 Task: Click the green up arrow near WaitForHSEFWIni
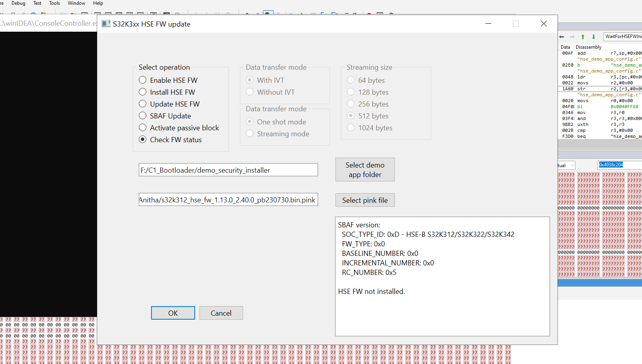tap(583, 36)
